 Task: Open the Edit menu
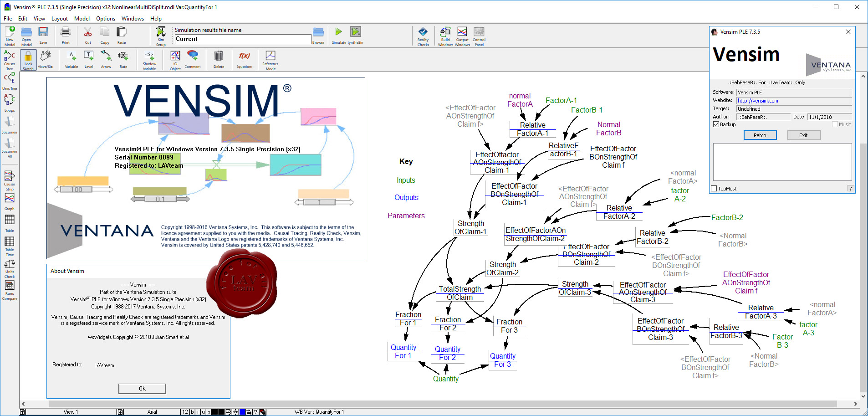(x=23, y=19)
